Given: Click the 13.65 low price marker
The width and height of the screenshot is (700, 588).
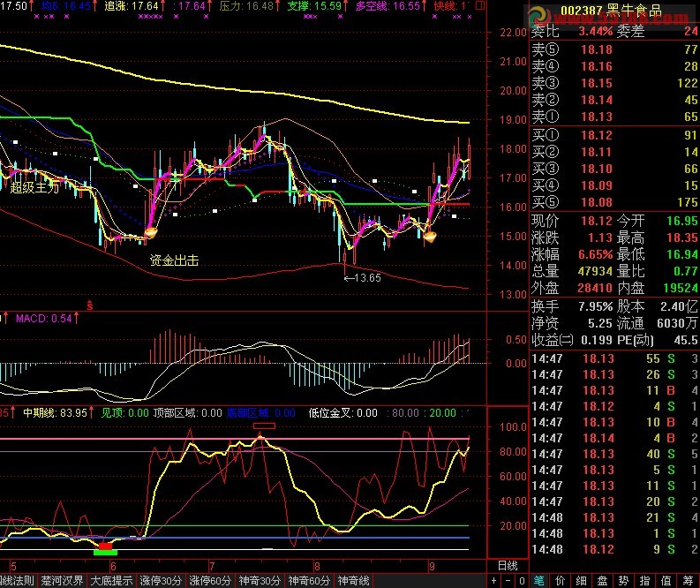Looking at the screenshot, I should [x=362, y=277].
